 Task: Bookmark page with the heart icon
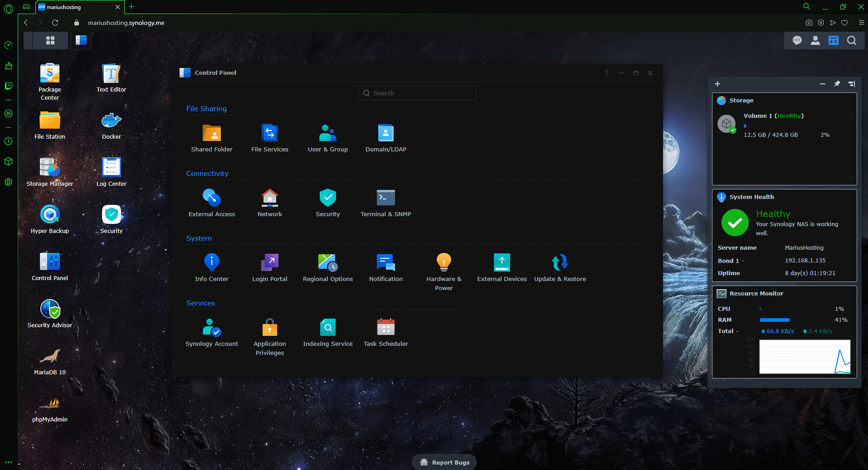pyautogui.click(x=844, y=23)
